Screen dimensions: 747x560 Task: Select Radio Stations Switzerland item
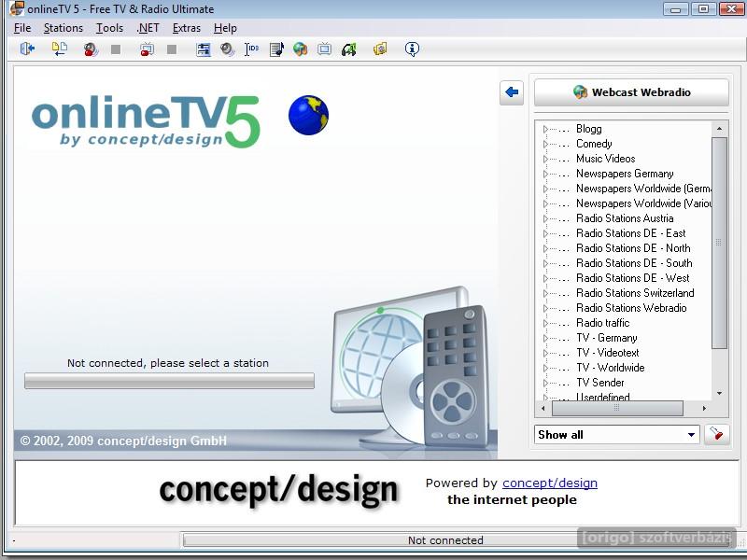pyautogui.click(x=635, y=293)
